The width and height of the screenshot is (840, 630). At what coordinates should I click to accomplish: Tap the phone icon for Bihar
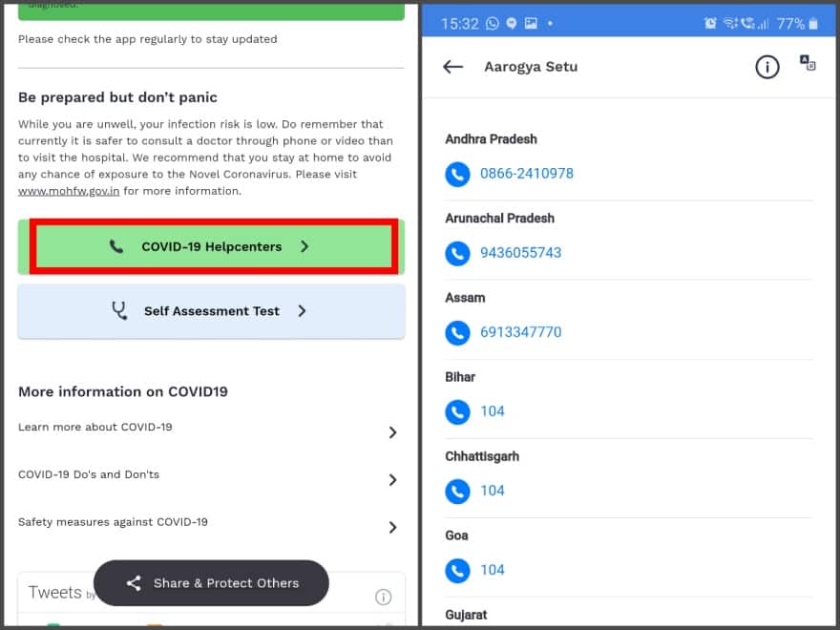coord(457,412)
